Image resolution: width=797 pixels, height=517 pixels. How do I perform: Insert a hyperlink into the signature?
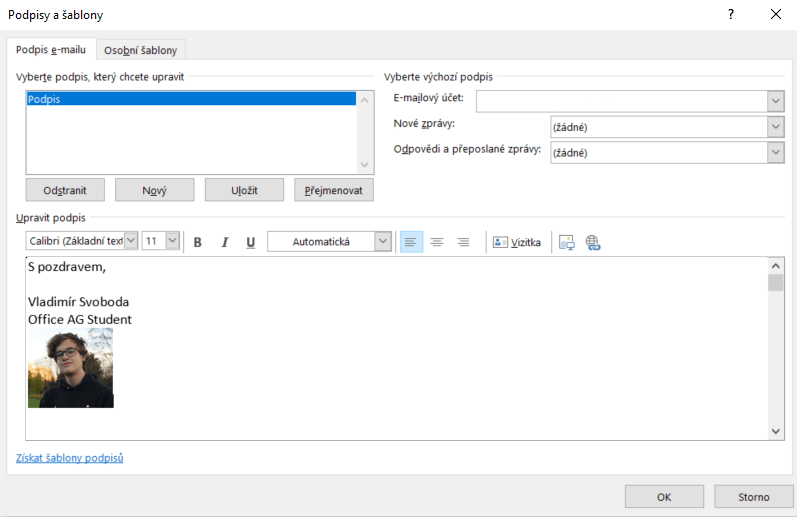[x=592, y=242]
